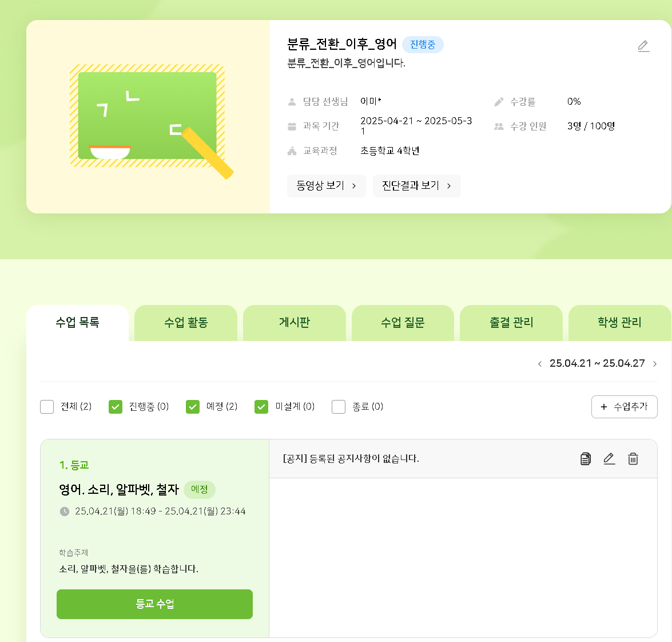Check the 전체 (2) checkbox

click(47, 407)
